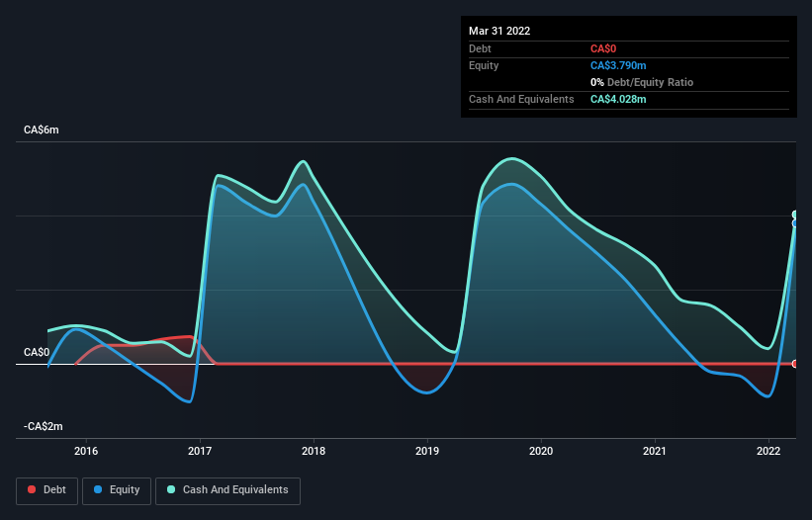Image resolution: width=812 pixels, height=520 pixels.
Task: Select the 2019 x-axis label
Action: (427, 451)
